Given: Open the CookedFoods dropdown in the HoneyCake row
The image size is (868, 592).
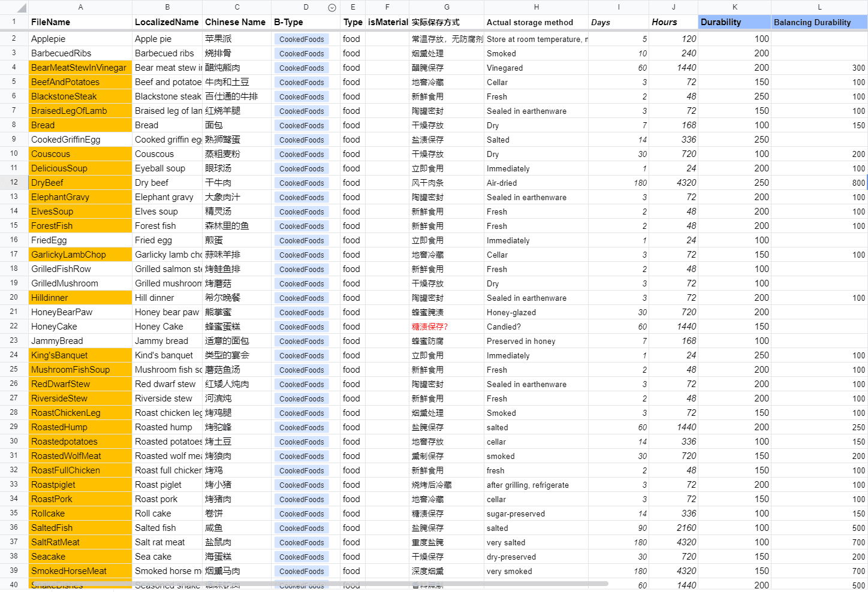Looking at the screenshot, I should [x=302, y=327].
